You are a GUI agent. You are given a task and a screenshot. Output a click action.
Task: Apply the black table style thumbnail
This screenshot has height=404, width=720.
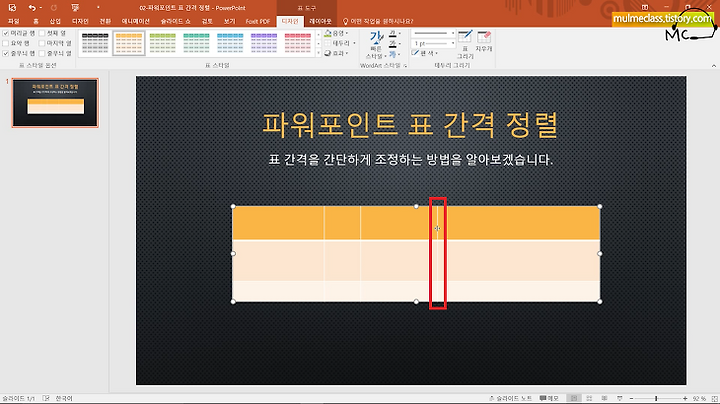pyautogui.click(x=95, y=43)
